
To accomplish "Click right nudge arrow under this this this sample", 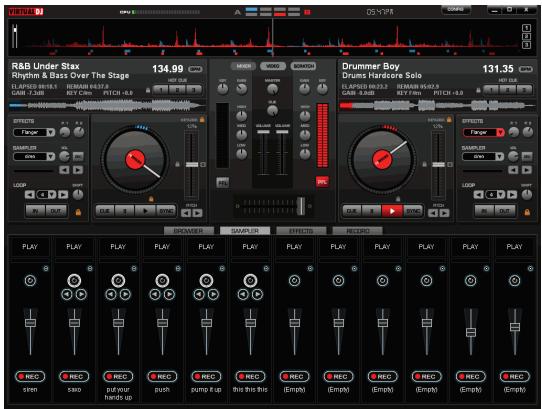I will pyautogui.click(x=257, y=295).
